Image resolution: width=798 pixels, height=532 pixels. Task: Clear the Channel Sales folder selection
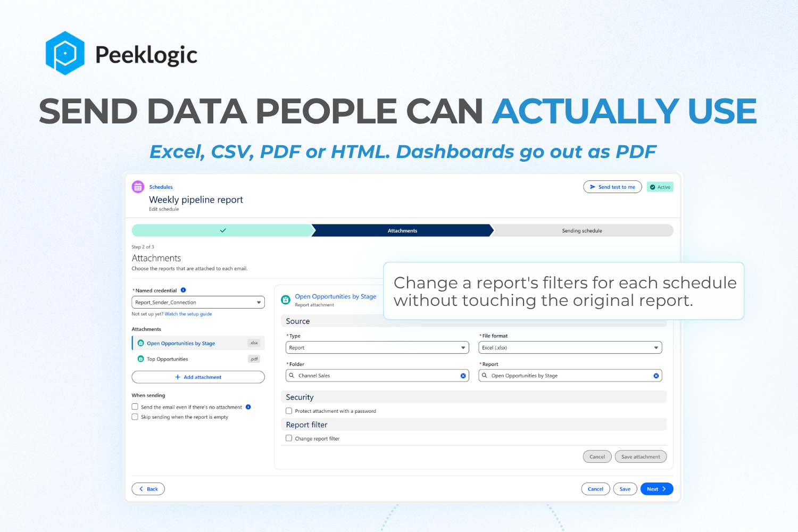tap(463, 376)
